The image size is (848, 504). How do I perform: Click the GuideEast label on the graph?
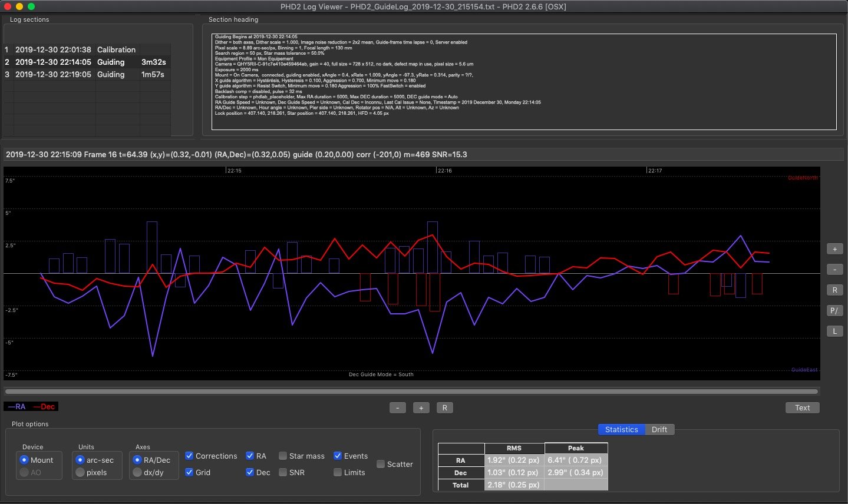click(804, 370)
